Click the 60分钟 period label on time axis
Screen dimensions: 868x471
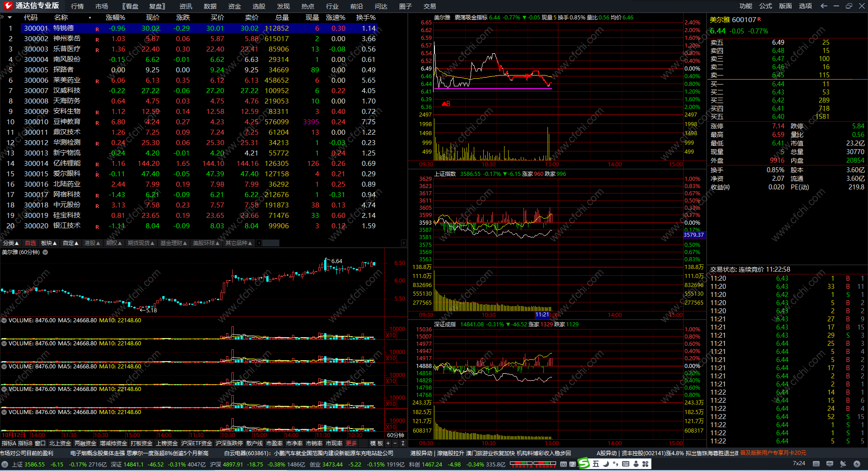click(x=396, y=435)
